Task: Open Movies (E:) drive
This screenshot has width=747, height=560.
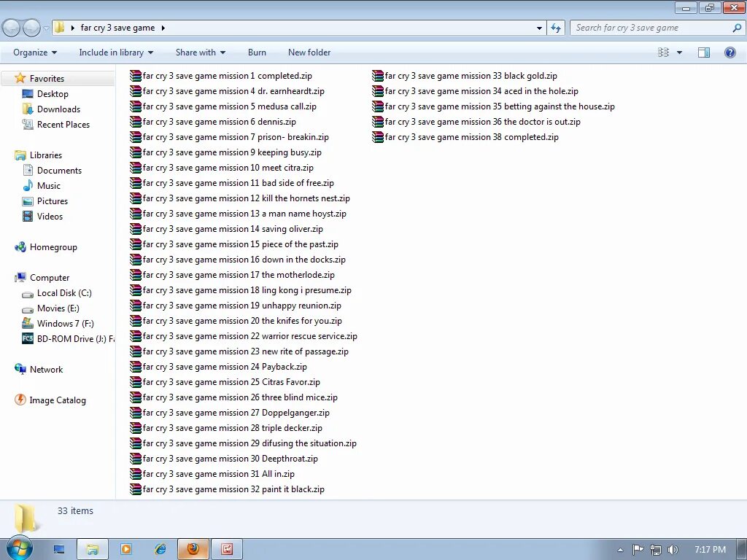Action: click(x=58, y=308)
